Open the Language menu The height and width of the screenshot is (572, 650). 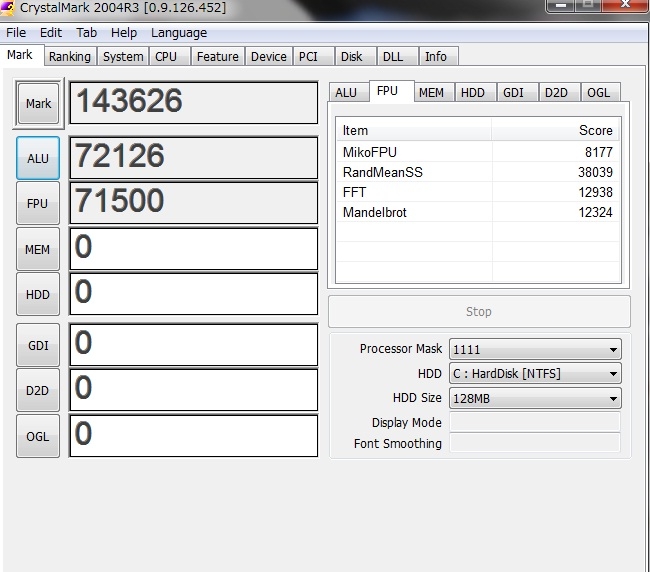click(x=179, y=32)
